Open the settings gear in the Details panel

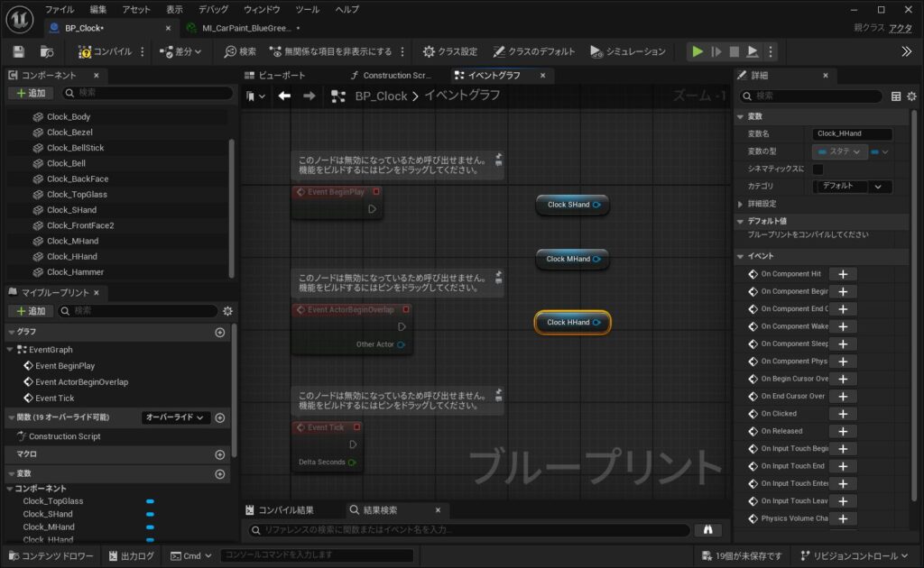911,96
